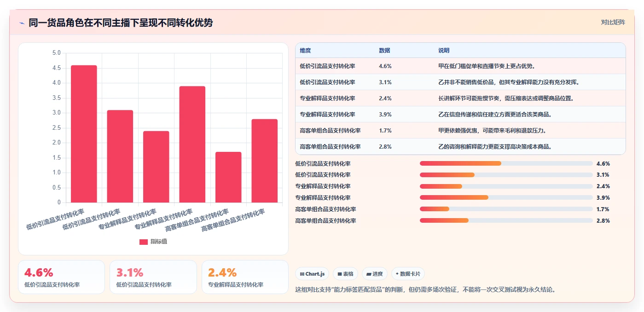Click 专业解释品支付转化率 in the 3.9% table row

(327, 115)
